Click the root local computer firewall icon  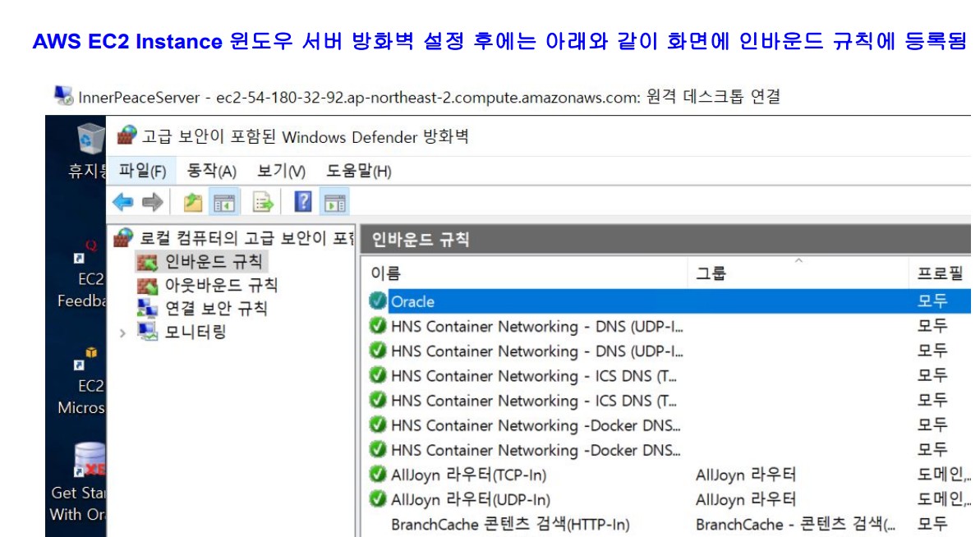coord(123,237)
